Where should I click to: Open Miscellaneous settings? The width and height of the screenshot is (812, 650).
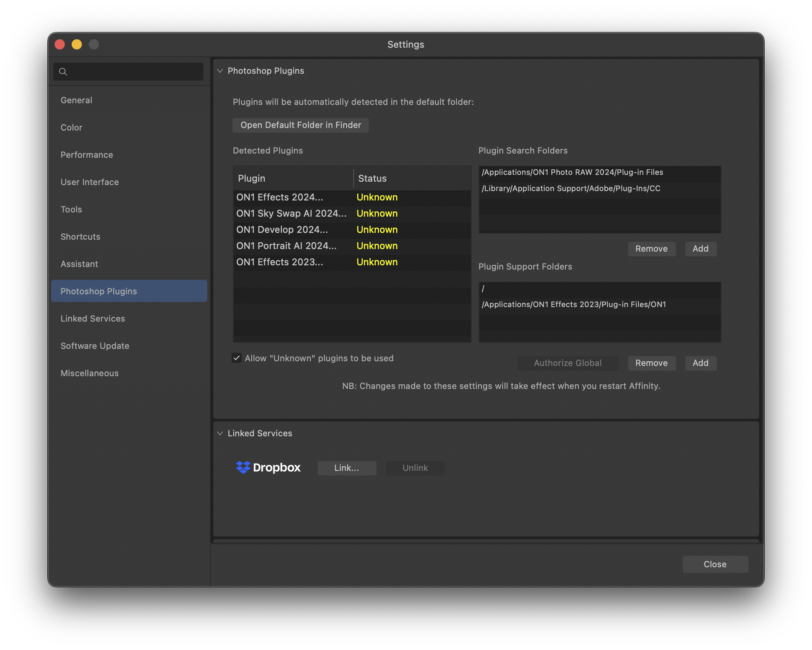(x=129, y=373)
